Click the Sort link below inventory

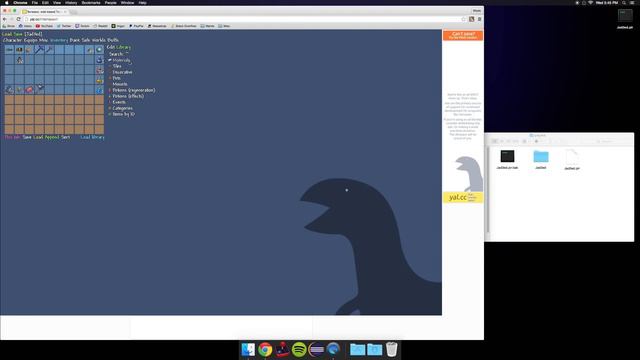[66, 137]
